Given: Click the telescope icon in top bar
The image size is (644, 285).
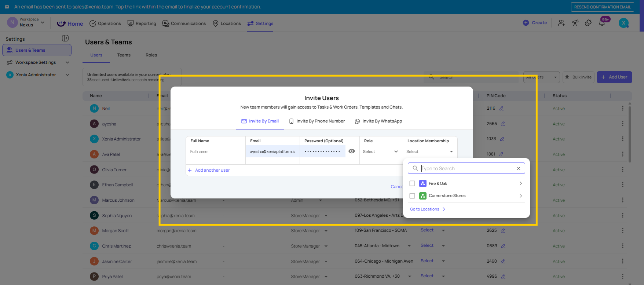Looking at the screenshot, I should (x=575, y=23).
